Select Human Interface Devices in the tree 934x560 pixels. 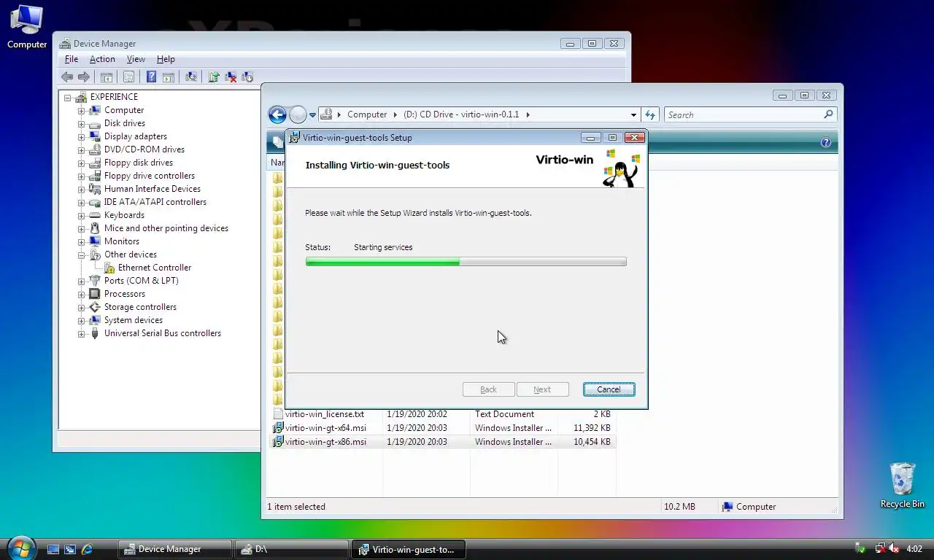pyautogui.click(x=152, y=189)
